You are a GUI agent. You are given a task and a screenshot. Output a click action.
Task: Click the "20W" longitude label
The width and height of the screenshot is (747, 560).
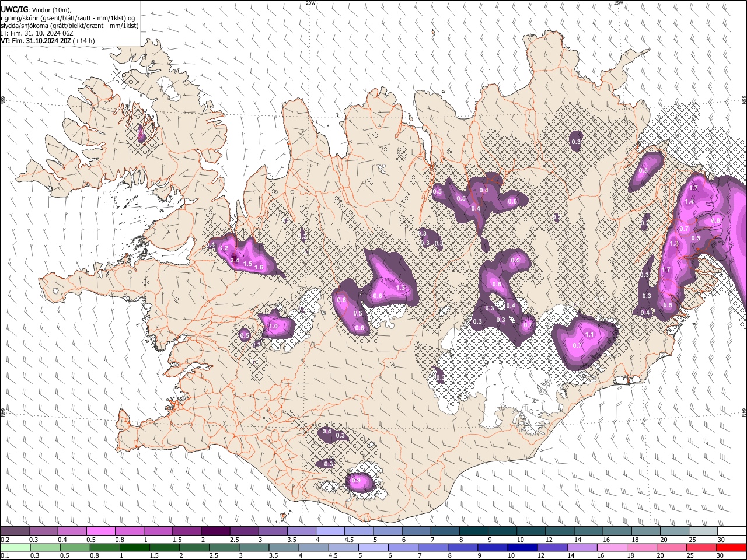310,3
